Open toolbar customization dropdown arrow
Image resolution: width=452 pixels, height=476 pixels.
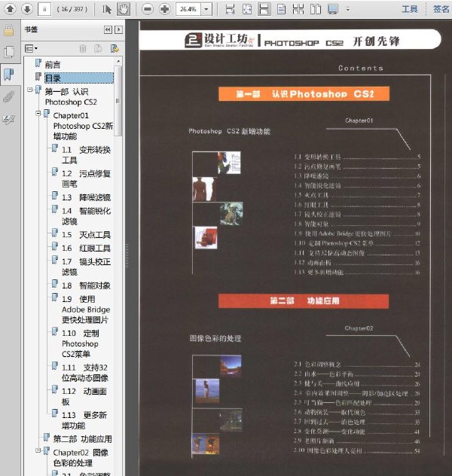tap(348, 9)
